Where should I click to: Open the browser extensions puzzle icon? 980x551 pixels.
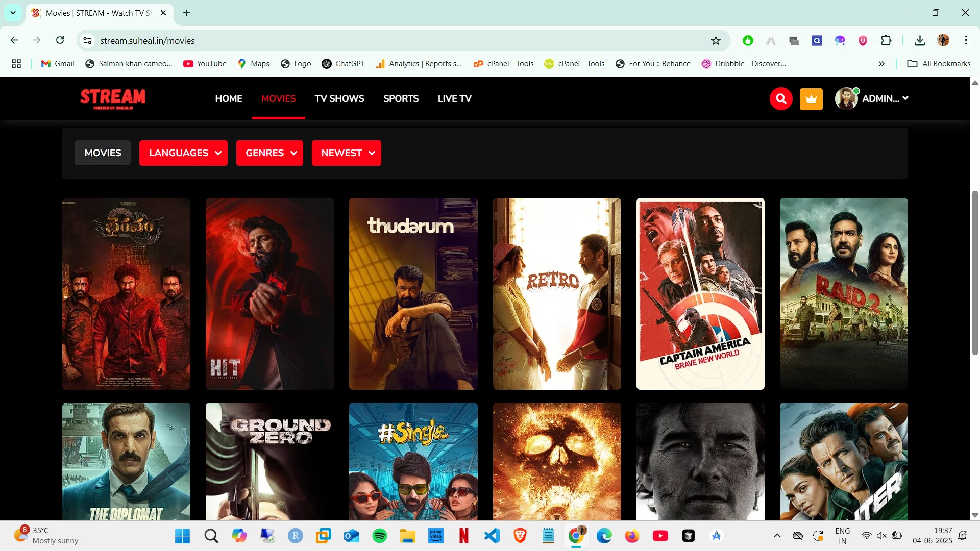(x=886, y=40)
